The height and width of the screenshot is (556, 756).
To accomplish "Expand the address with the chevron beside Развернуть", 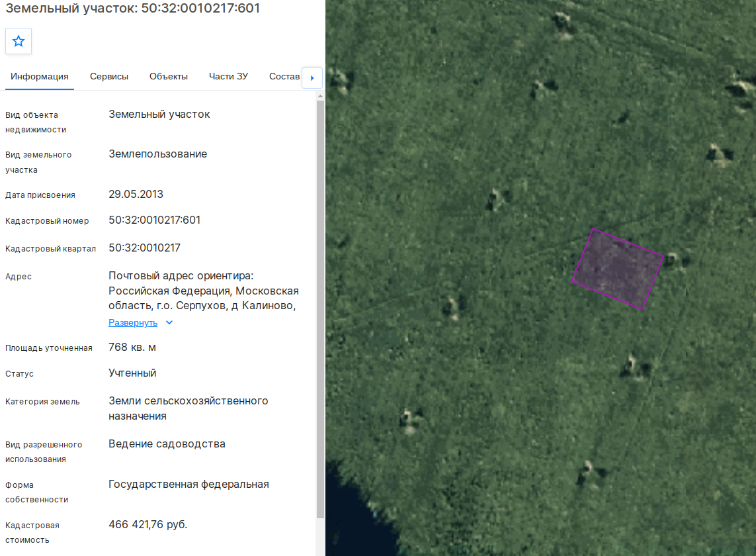I will coord(169,322).
